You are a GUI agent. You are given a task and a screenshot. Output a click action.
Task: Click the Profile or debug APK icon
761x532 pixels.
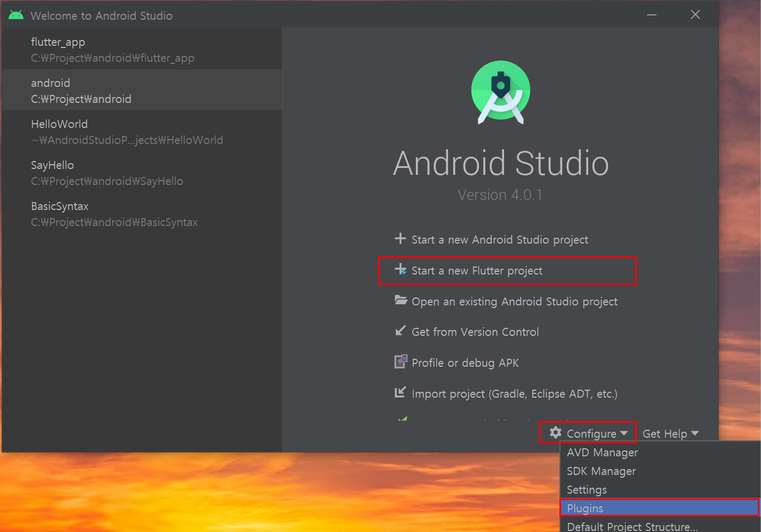coord(400,361)
